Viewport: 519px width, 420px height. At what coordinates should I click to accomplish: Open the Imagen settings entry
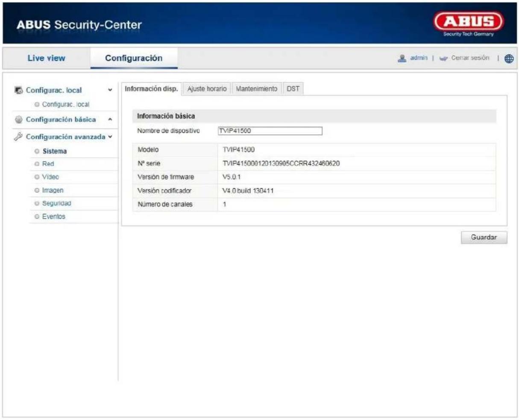point(53,191)
